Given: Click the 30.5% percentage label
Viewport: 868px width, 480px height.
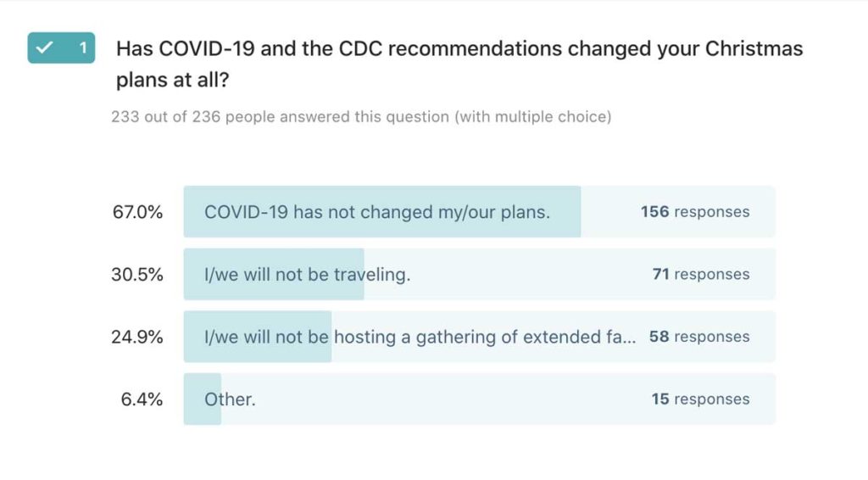Looking at the screenshot, I should 137,274.
